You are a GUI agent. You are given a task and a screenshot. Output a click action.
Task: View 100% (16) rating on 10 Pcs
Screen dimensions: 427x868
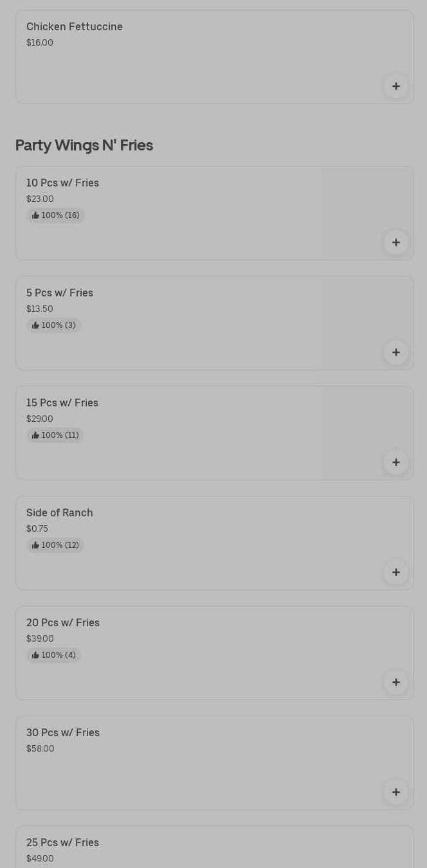click(56, 215)
